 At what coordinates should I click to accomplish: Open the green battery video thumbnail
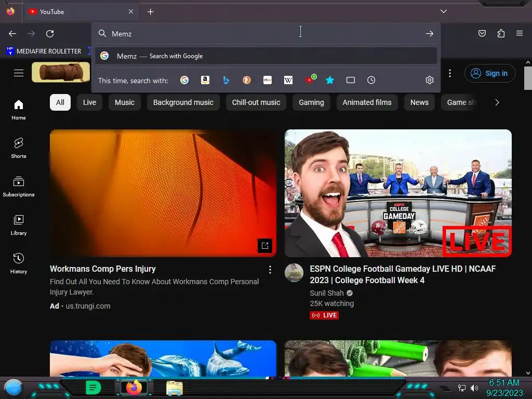[x=398, y=358]
